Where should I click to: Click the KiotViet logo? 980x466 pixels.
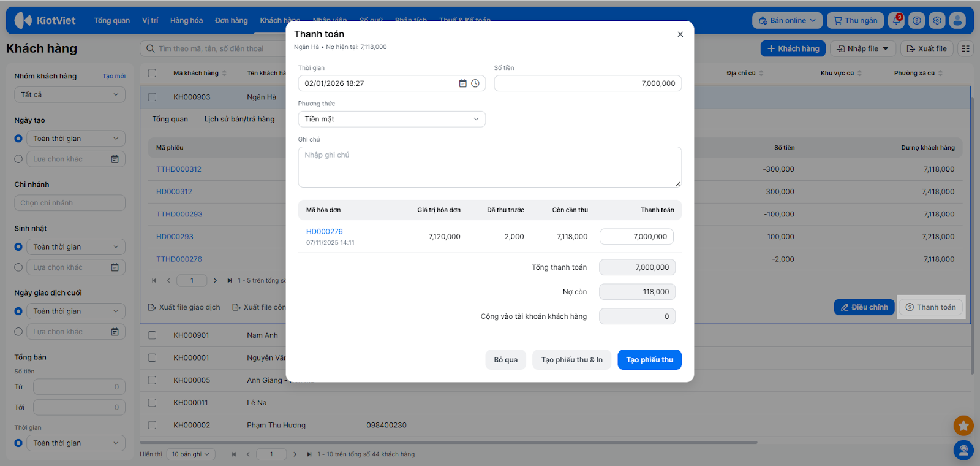tap(45, 20)
